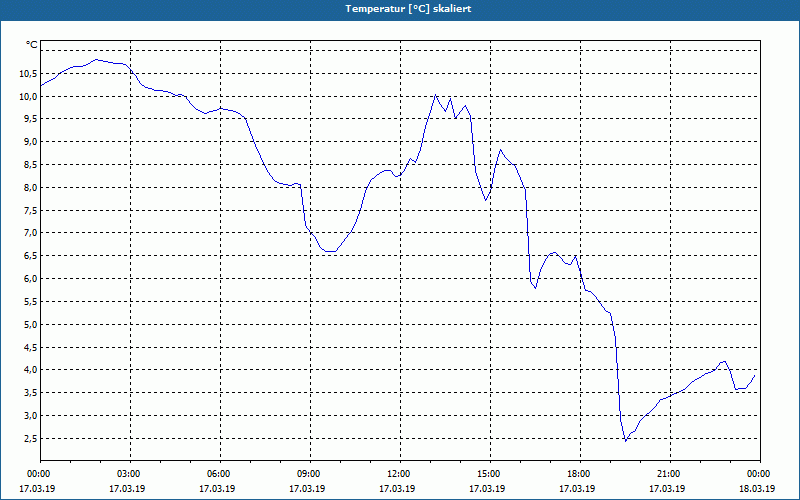Screen dimensions: 800x500
Task: Click the 10,5 y-axis label
Action: (28, 74)
